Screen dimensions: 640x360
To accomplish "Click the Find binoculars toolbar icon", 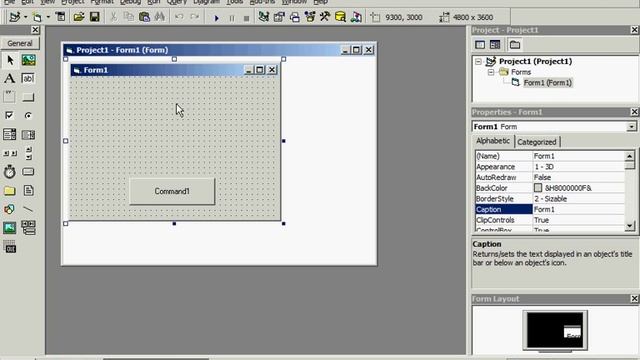I will coord(160,17).
